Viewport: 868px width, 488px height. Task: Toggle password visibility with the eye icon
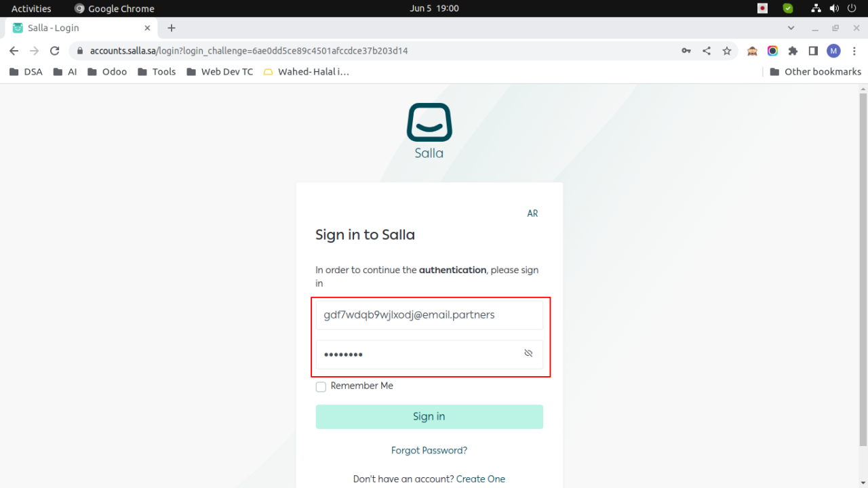[x=528, y=353]
